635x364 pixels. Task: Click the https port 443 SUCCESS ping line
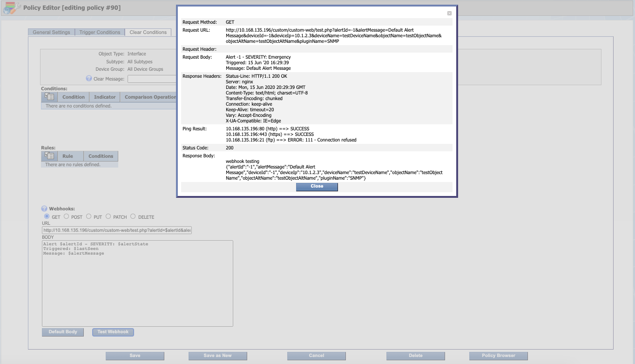tap(270, 134)
